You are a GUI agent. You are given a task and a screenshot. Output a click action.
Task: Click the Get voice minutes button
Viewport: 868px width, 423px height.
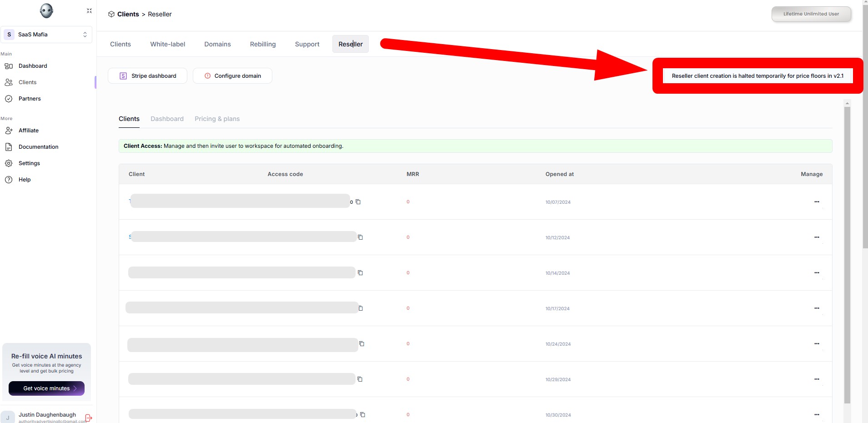[46, 388]
